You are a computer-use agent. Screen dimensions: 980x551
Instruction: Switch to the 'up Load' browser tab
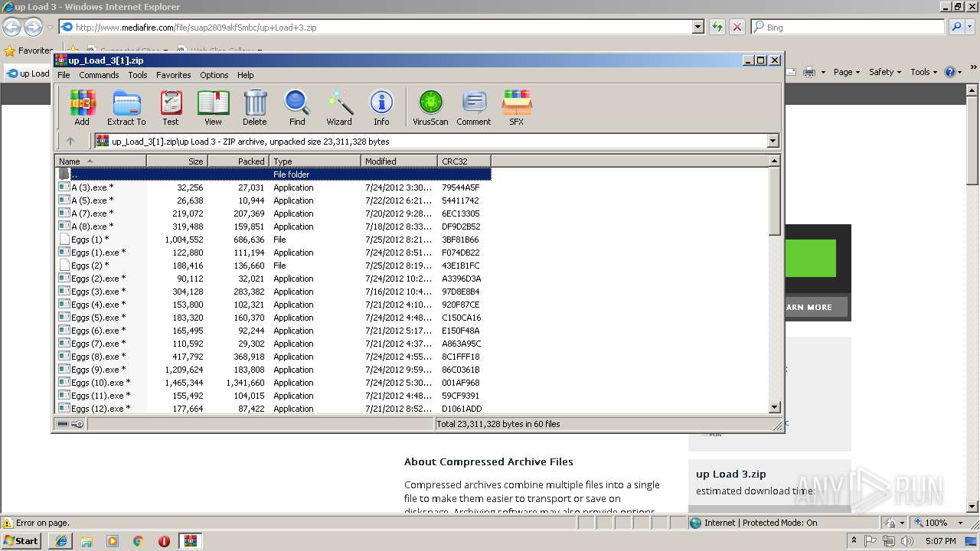pyautogui.click(x=28, y=73)
